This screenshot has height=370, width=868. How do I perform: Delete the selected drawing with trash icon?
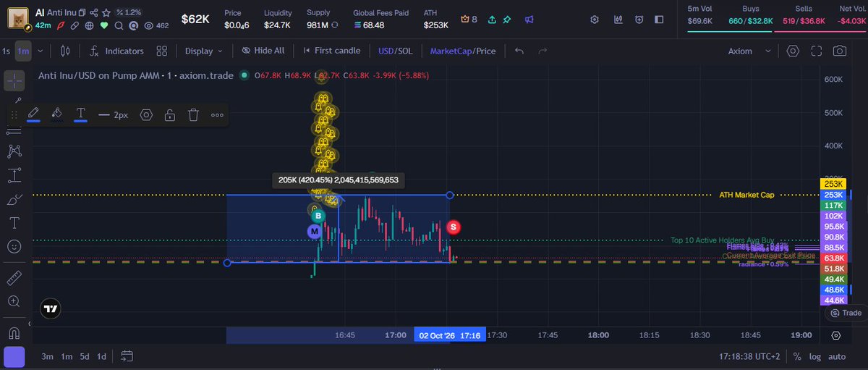[193, 114]
